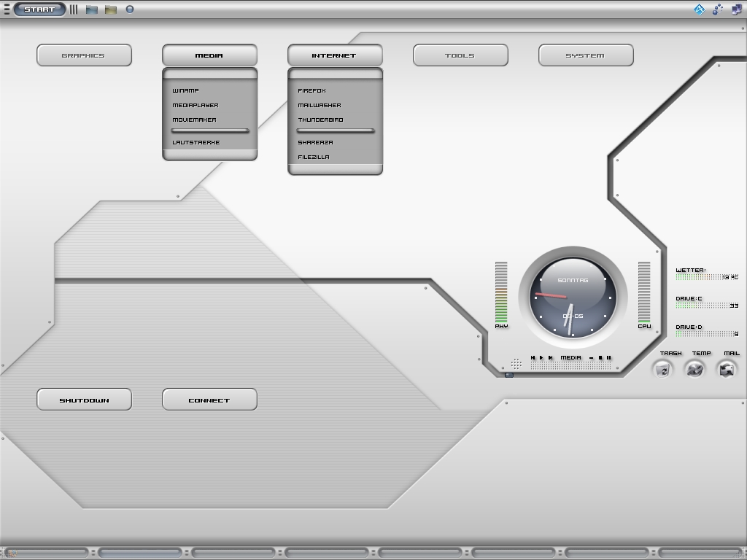Open the Mail icon
The image size is (747, 560).
pos(727,370)
